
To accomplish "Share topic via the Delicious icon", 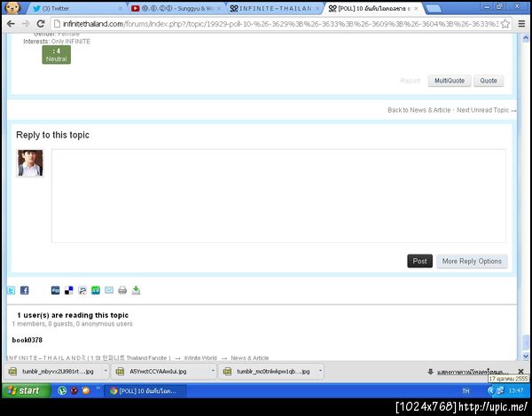I will [x=69, y=290].
